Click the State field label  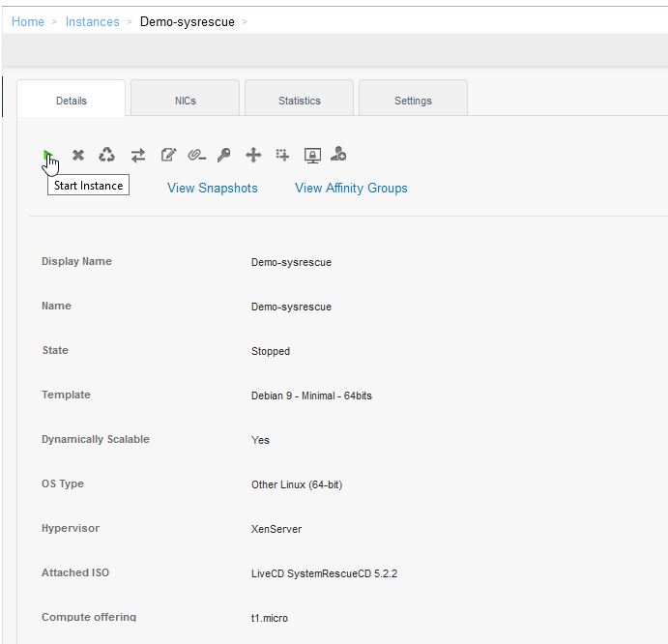[x=55, y=350]
